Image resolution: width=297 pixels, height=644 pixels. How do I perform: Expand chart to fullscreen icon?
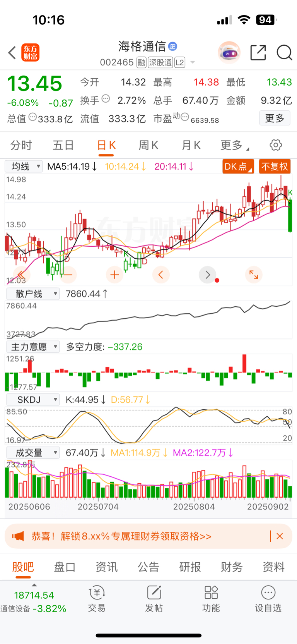point(254,275)
